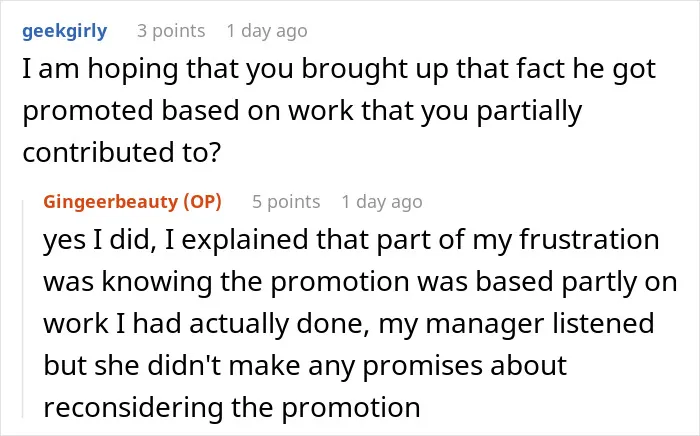This screenshot has height=436, width=700.
Task: Click the line "was knowing the promotion was based"
Action: [360, 282]
